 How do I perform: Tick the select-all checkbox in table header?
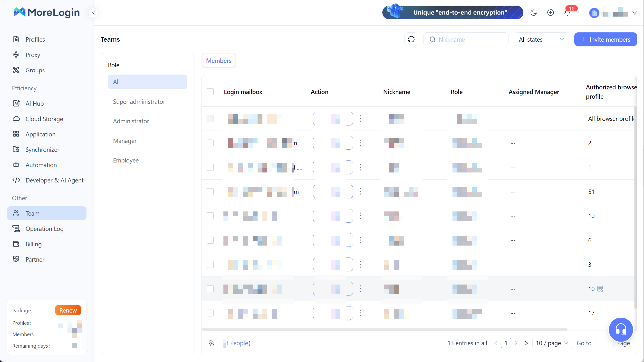click(x=210, y=92)
